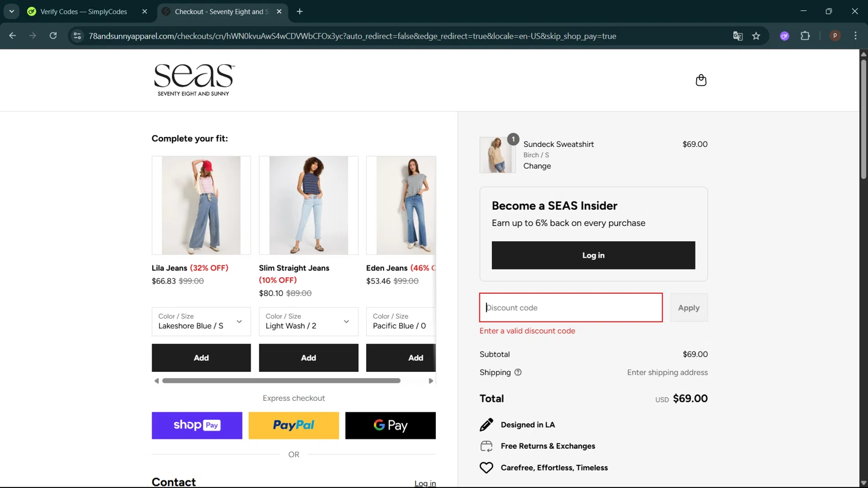868x488 pixels.
Task: Close the Verify Codes tab
Action: tap(145, 12)
